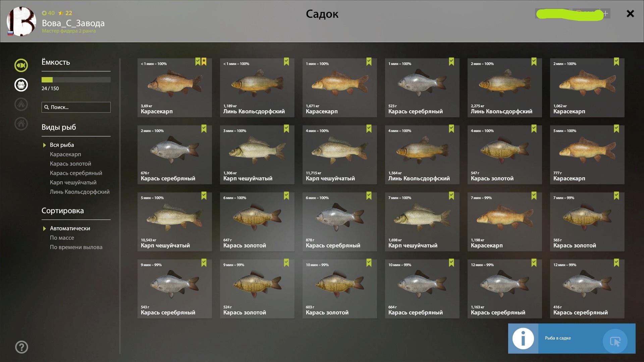Open the fish keepnet icon in sidebar
This screenshot has width=644, height=362.
tap(21, 65)
